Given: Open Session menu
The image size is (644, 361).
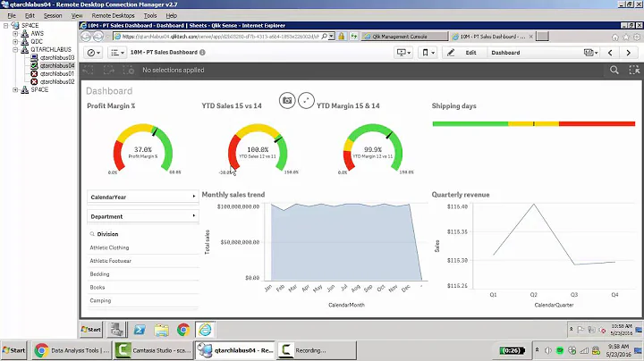Looking at the screenshot, I should click(53, 15).
